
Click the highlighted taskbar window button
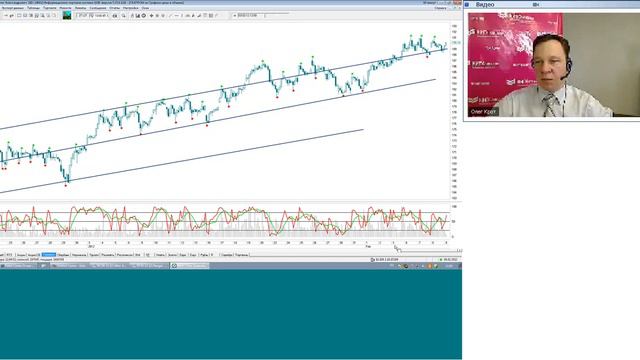click(x=190, y=266)
